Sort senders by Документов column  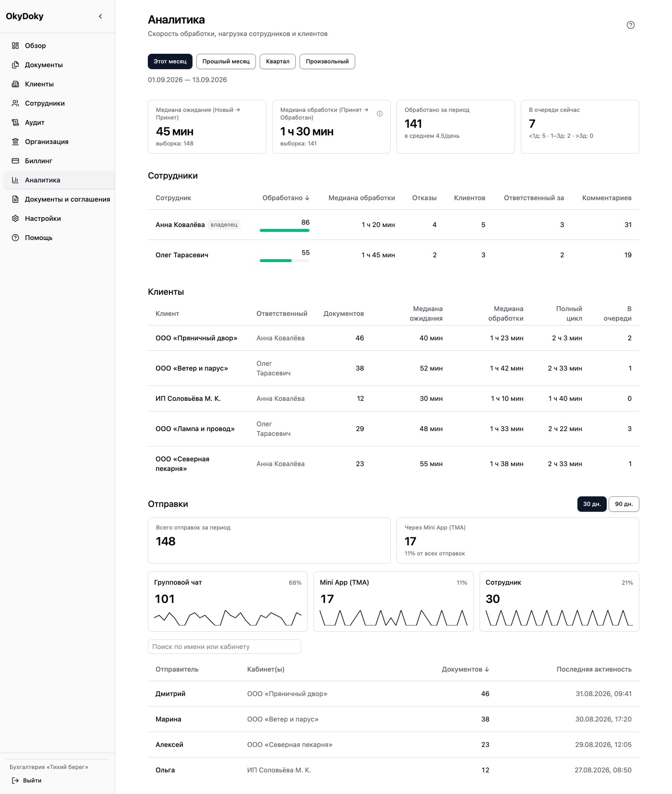(x=466, y=669)
